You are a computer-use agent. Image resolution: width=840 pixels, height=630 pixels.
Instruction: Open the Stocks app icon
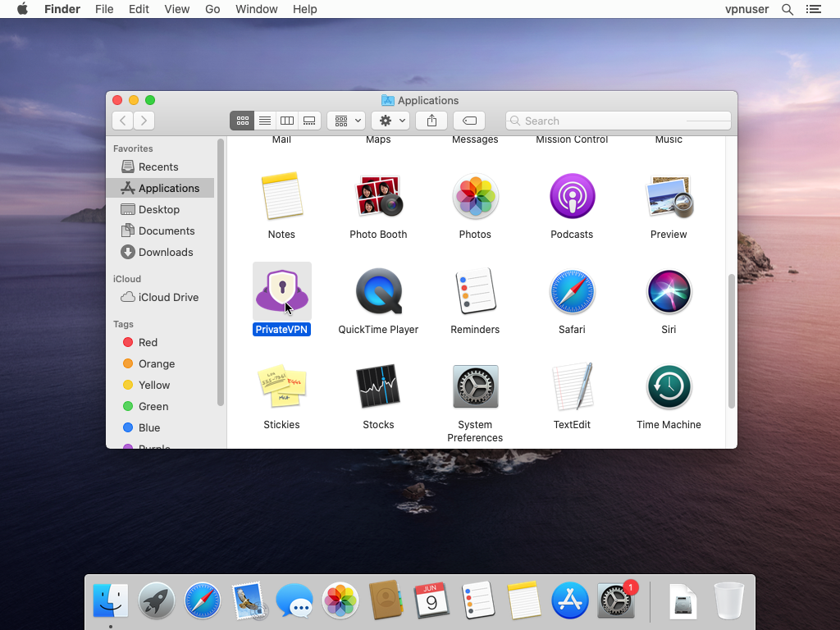378,387
